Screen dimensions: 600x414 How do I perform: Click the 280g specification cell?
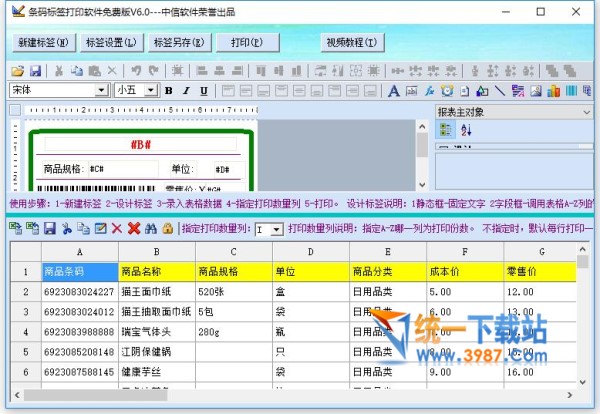point(234,331)
